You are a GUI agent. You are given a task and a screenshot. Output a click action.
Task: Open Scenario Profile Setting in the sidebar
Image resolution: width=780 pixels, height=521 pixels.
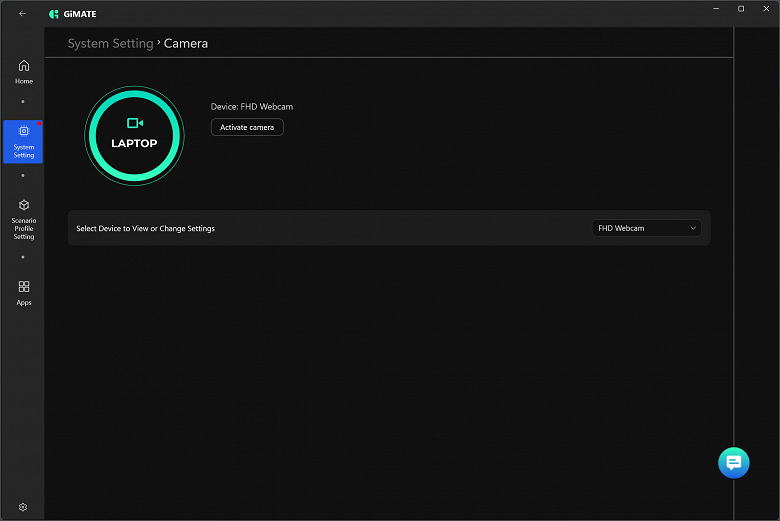[x=24, y=219]
